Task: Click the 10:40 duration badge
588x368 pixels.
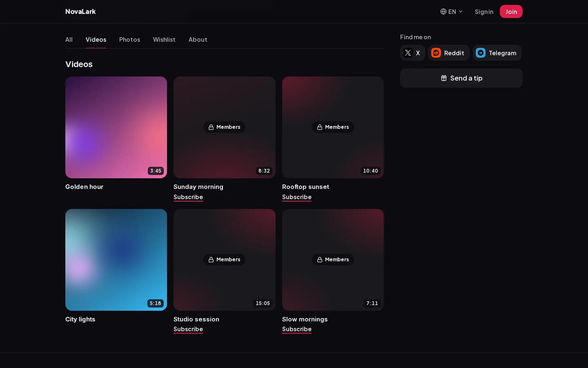Action: click(x=370, y=171)
